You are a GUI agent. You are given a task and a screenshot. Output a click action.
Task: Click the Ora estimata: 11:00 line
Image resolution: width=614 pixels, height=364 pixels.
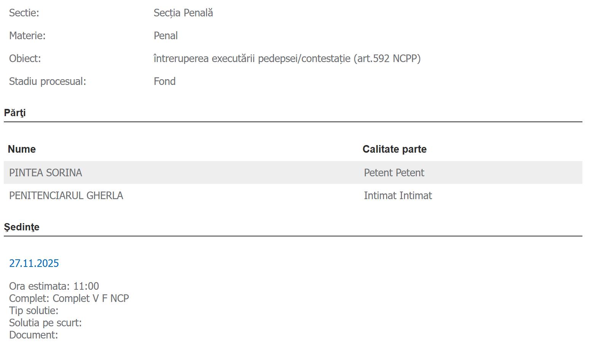pyautogui.click(x=54, y=286)
